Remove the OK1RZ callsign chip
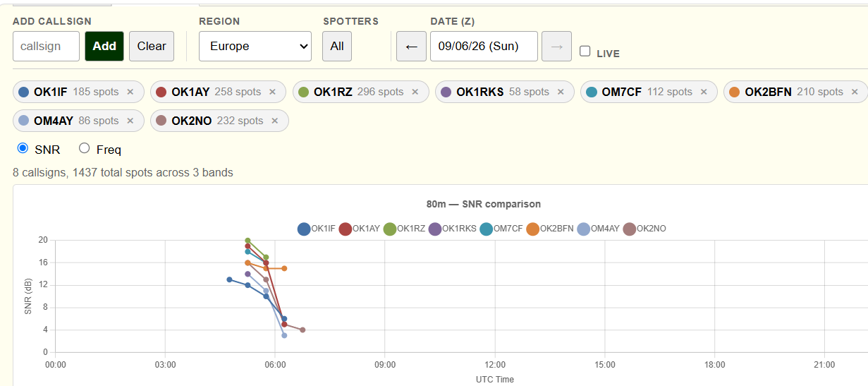This screenshot has width=868, height=386. [x=415, y=92]
